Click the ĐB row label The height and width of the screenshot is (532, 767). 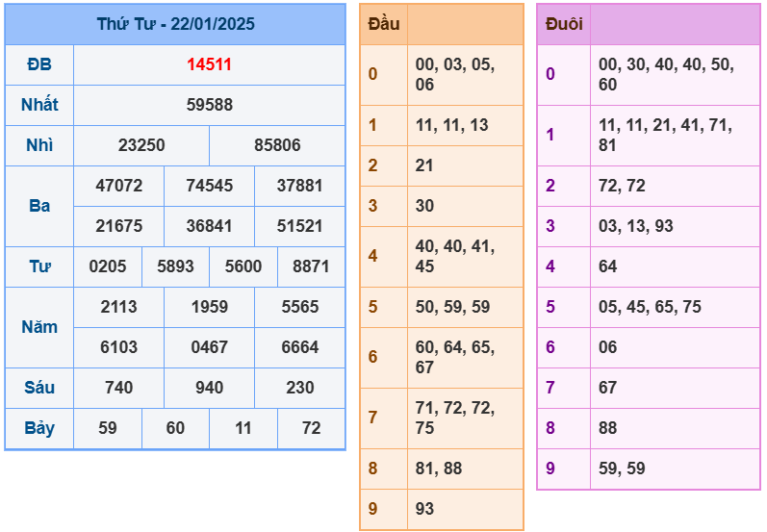point(39,64)
